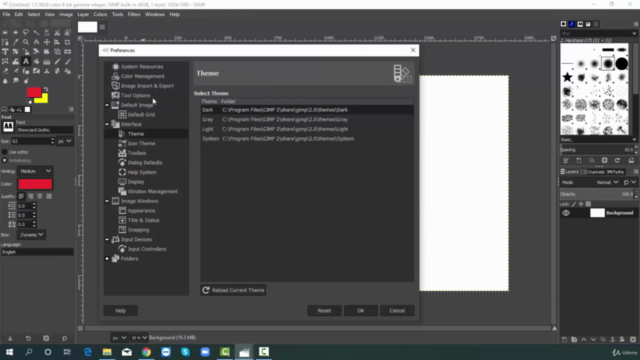Click Help button in Preferences dialog
Screen dimensions: 640x360
(x=120, y=311)
